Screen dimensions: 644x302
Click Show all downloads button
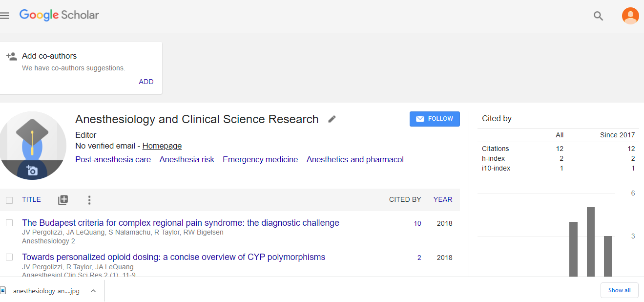coord(619,290)
